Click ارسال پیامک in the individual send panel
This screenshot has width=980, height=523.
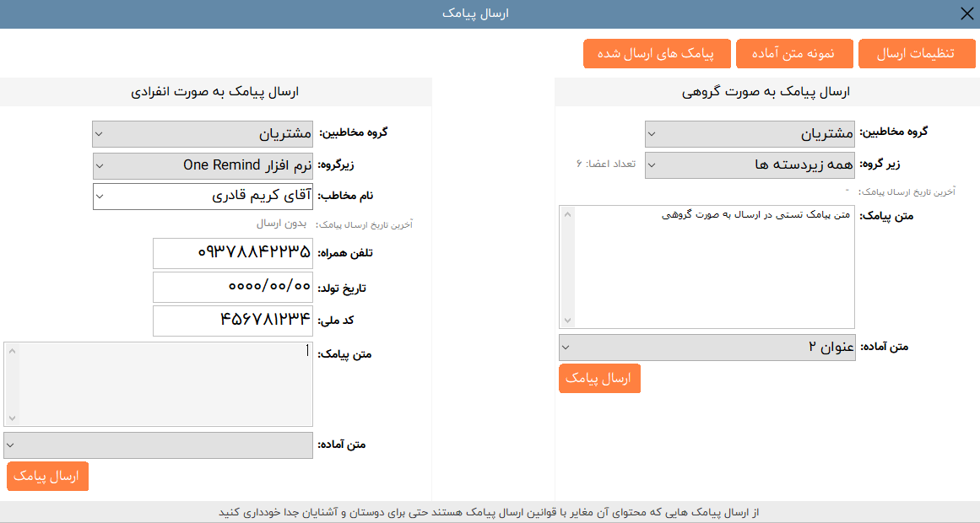coord(47,476)
